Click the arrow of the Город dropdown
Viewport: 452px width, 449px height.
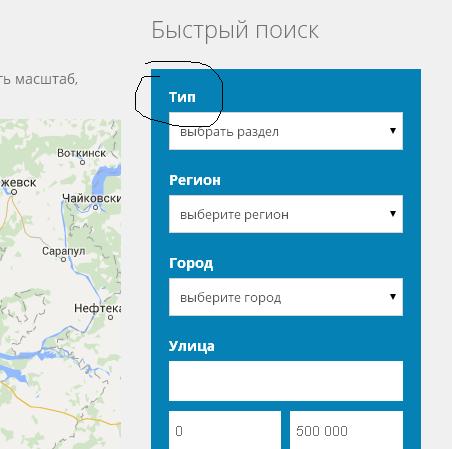tap(393, 297)
